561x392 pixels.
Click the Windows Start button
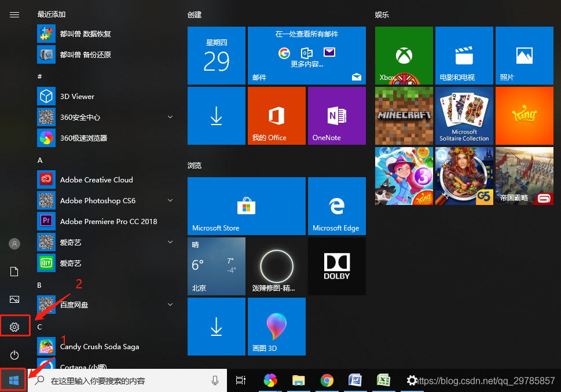click(14, 380)
